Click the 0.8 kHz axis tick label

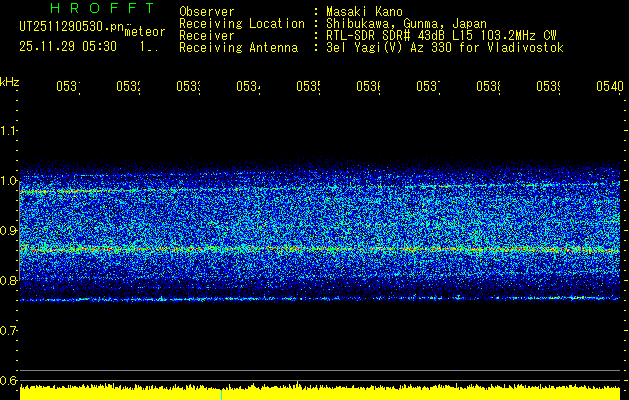coord(8,280)
